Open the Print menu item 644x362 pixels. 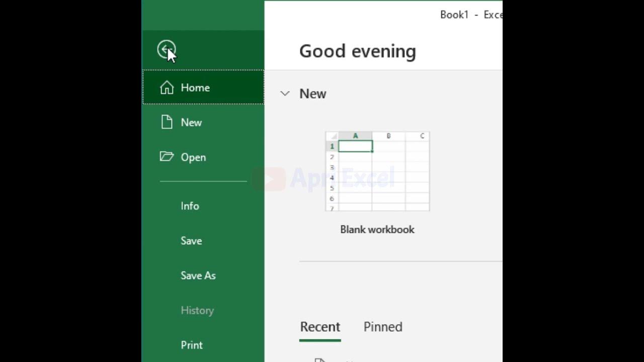tap(192, 345)
